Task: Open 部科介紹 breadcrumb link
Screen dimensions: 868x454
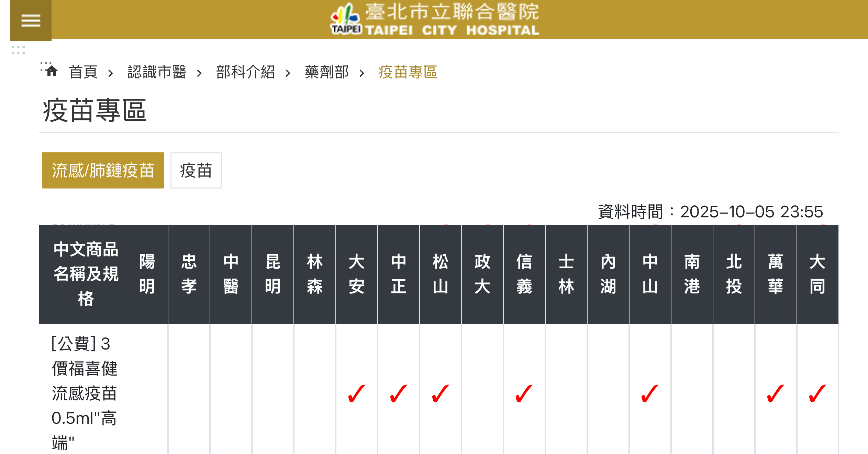Action: [x=245, y=72]
